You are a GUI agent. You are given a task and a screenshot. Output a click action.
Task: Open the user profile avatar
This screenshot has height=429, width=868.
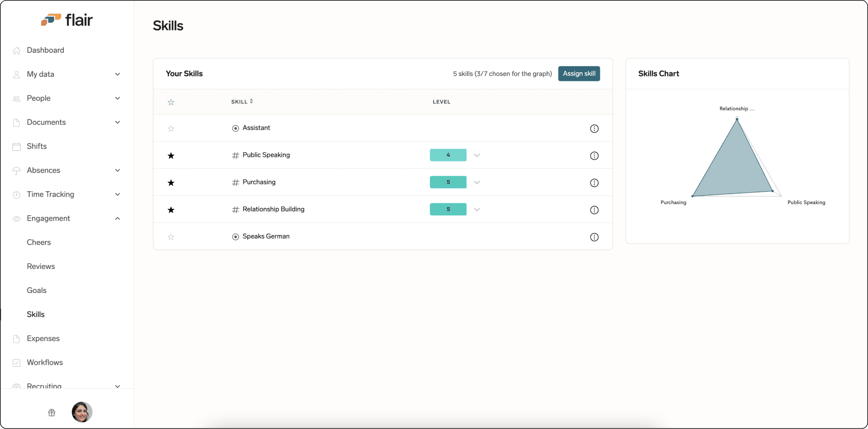82,412
